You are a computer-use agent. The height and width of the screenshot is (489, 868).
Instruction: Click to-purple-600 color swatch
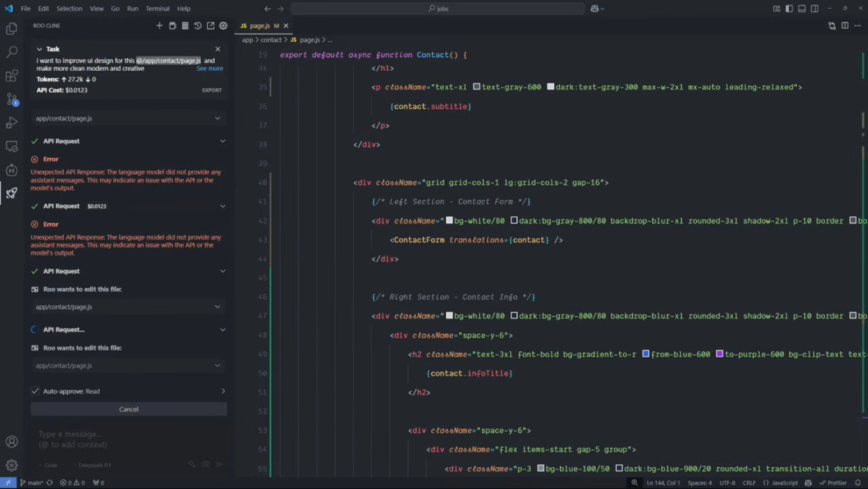[x=719, y=354]
